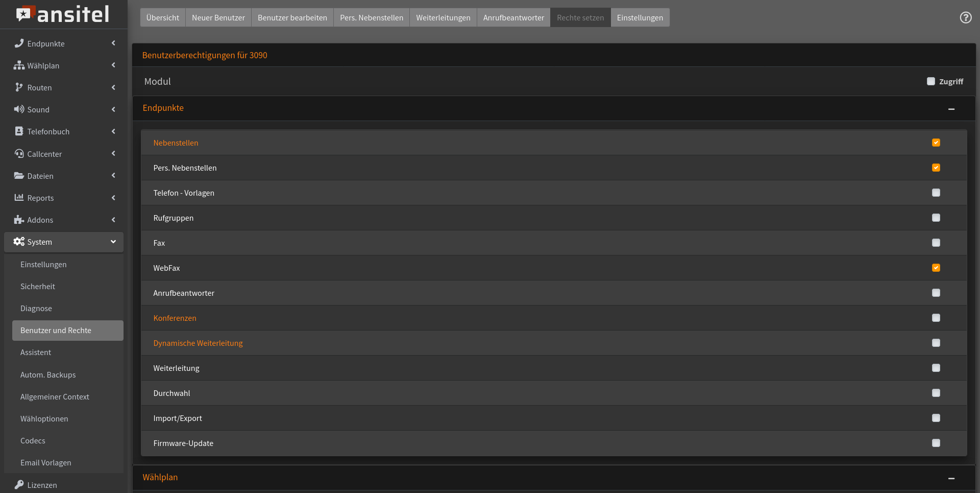Click the Endpunkte phone icon in sidebar
The height and width of the screenshot is (493, 980).
19,43
